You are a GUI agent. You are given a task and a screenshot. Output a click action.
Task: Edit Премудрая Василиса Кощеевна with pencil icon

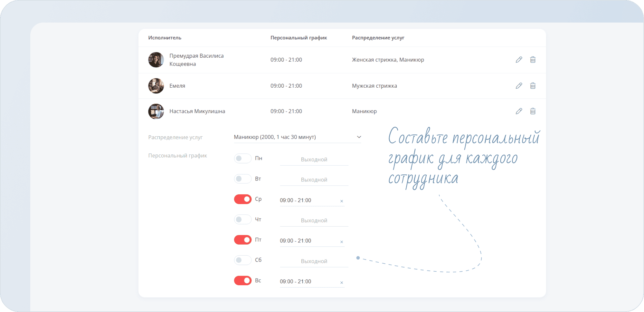click(519, 60)
